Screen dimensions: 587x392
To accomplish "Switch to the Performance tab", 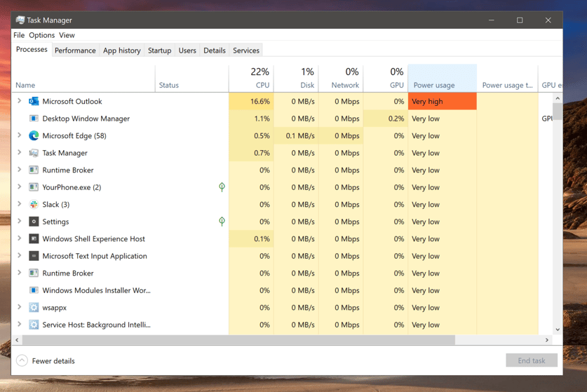I will 75,50.
